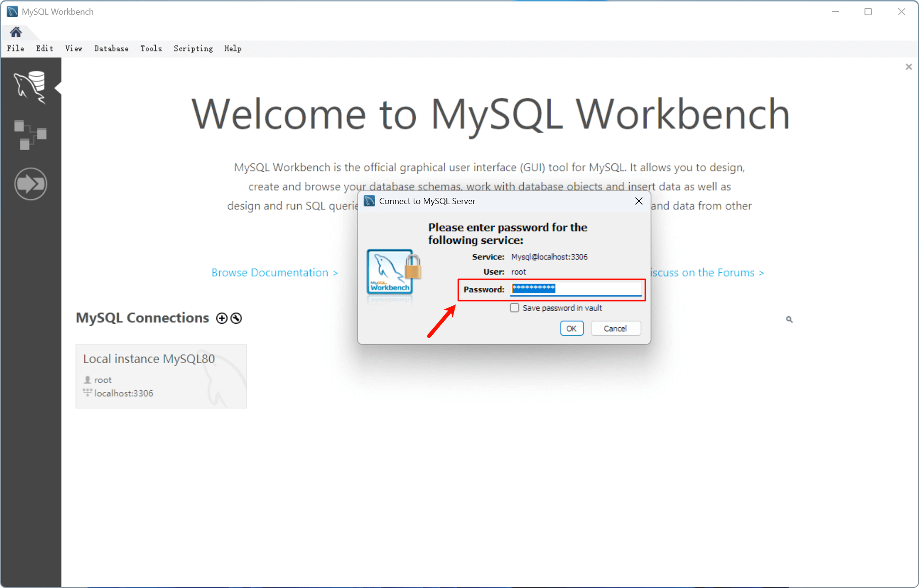Open the Scripting menu
Image resolution: width=919 pixels, height=588 pixels.
(x=193, y=48)
